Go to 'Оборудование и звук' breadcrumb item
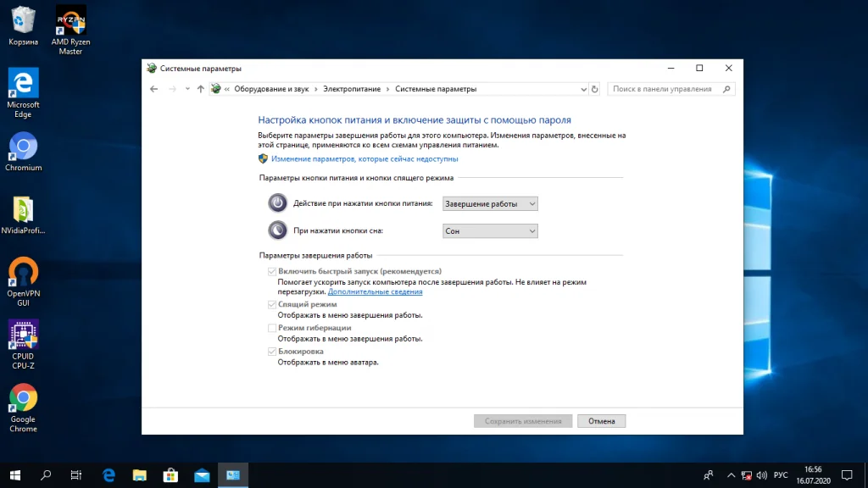 271,89
